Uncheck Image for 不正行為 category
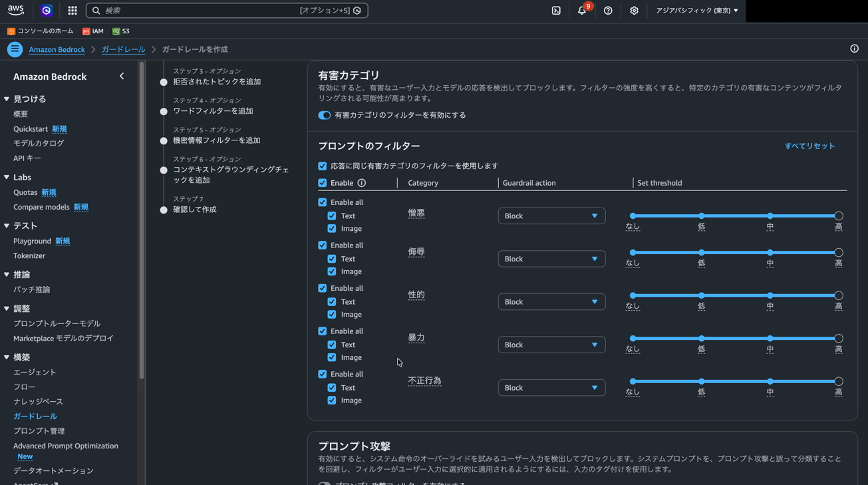This screenshot has height=485, width=868. click(332, 401)
